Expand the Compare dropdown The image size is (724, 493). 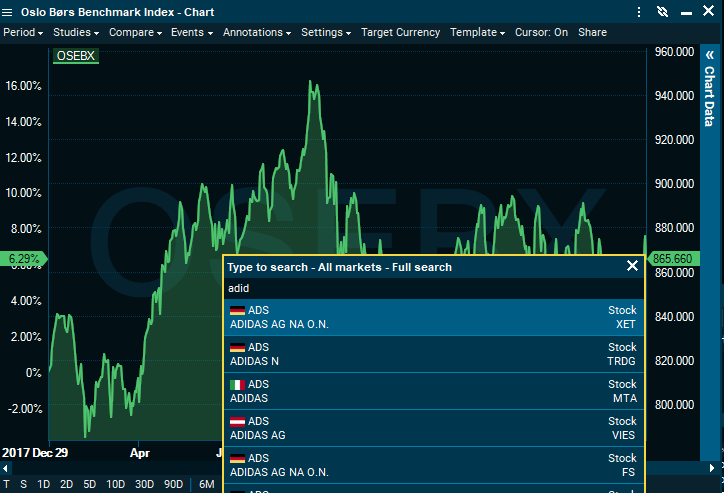pyautogui.click(x=135, y=32)
